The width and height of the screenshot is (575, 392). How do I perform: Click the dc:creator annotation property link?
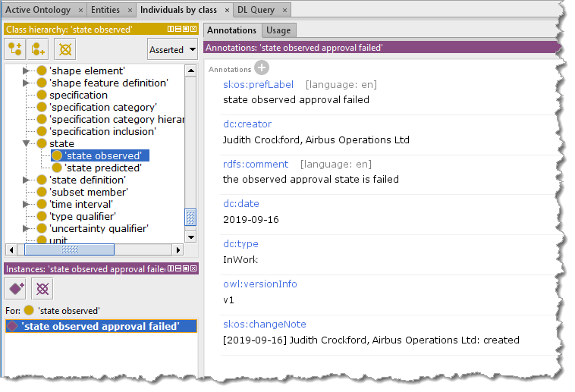(x=247, y=124)
